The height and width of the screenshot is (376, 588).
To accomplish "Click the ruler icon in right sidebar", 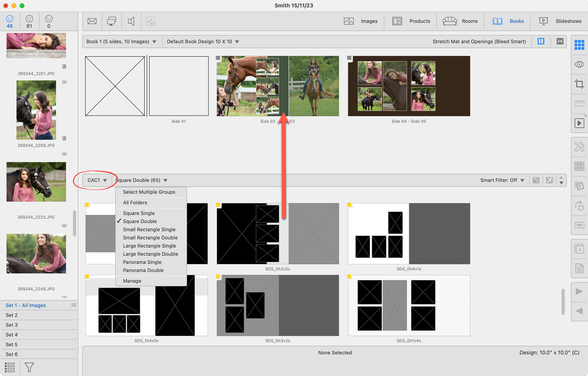I will click(579, 103).
